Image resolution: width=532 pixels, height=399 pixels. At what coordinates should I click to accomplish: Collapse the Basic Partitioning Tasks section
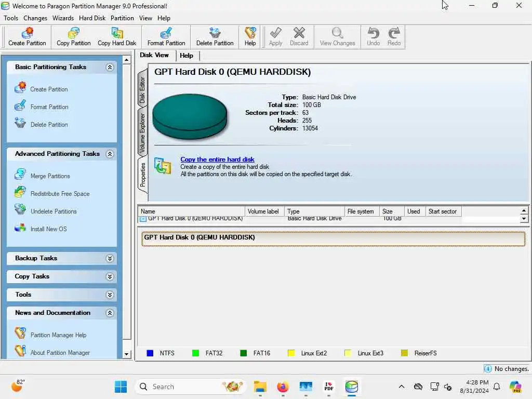tap(110, 67)
